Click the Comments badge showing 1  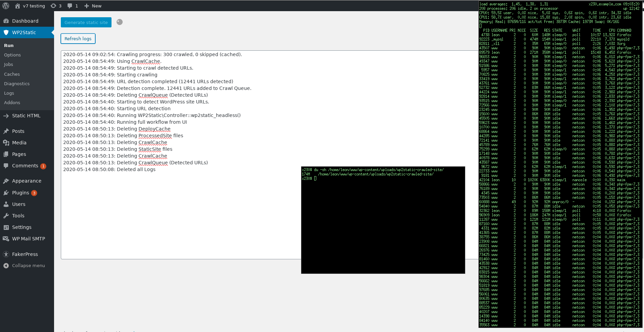(x=43, y=166)
